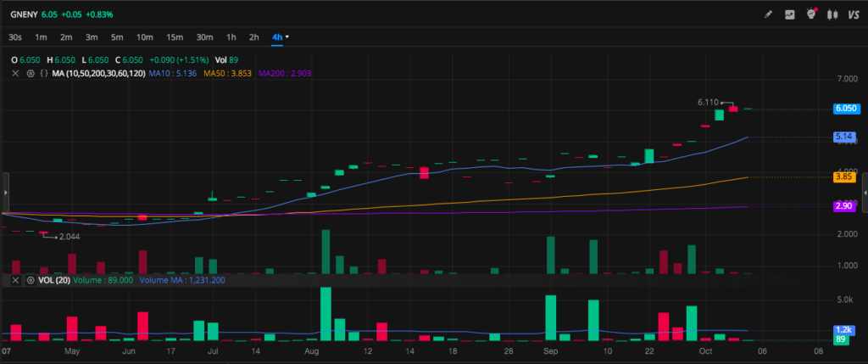Image resolution: width=868 pixels, height=364 pixels.
Task: Select the 1h interval
Action: (231, 37)
